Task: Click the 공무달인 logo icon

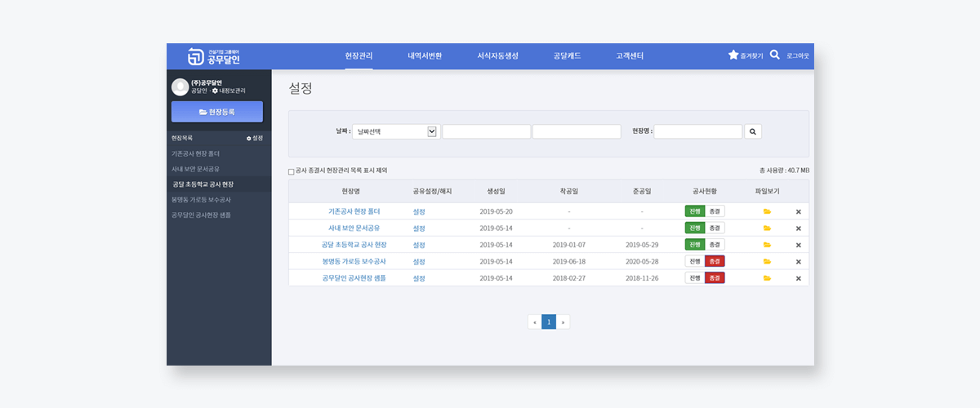Action: point(195,56)
